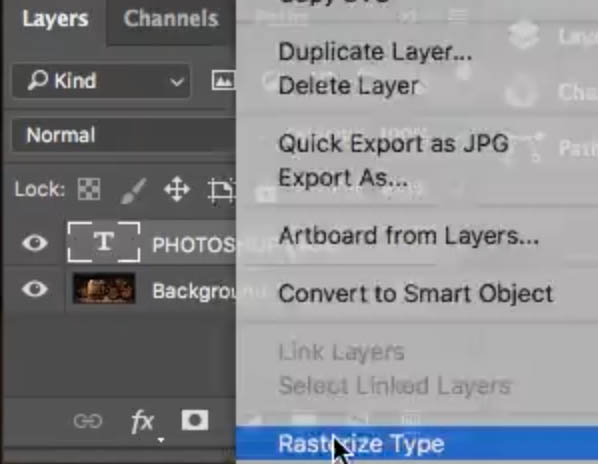Select the Background layer thumbnail
This screenshot has height=464, width=598.
point(104,289)
